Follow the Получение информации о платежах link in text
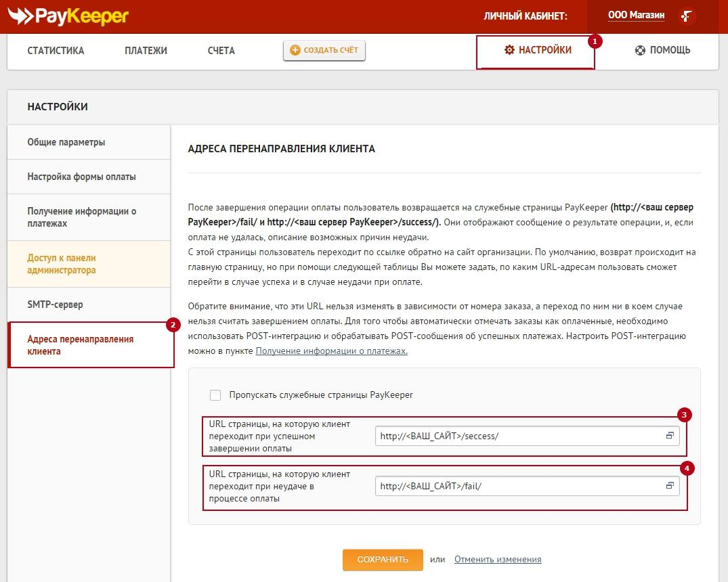This screenshot has width=728, height=582. pyautogui.click(x=331, y=351)
